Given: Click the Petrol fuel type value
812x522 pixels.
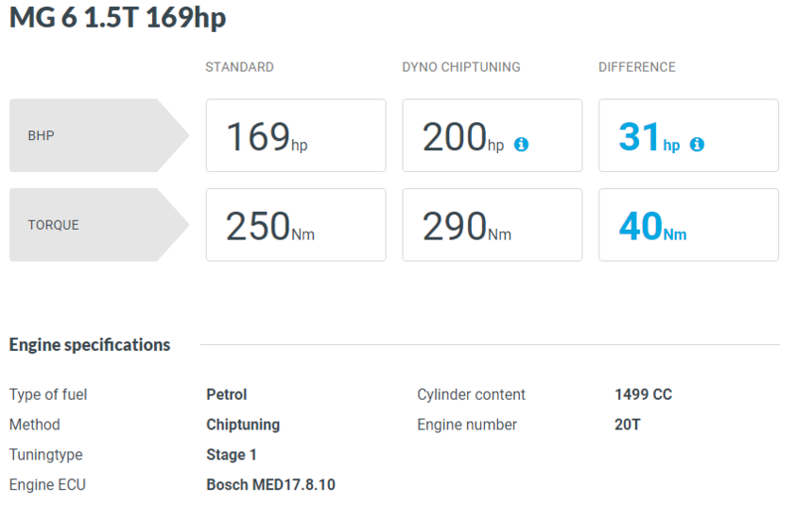Looking at the screenshot, I should click(226, 394).
